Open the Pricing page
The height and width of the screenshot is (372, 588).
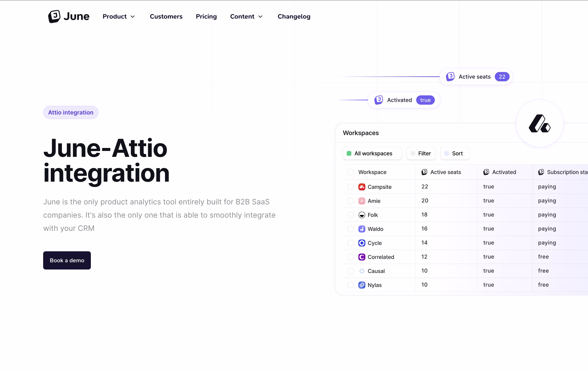click(206, 16)
